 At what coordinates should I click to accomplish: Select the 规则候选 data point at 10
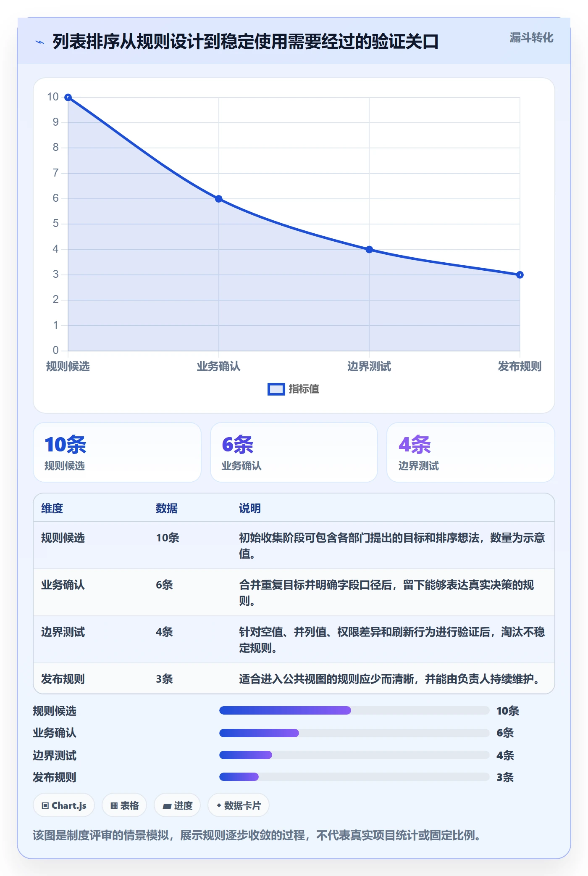click(68, 98)
